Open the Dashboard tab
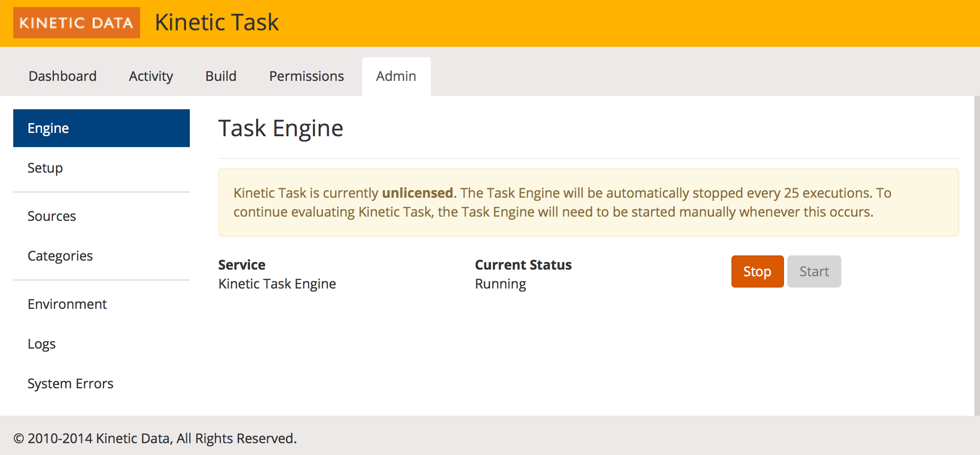This screenshot has height=455, width=980. pos(62,76)
